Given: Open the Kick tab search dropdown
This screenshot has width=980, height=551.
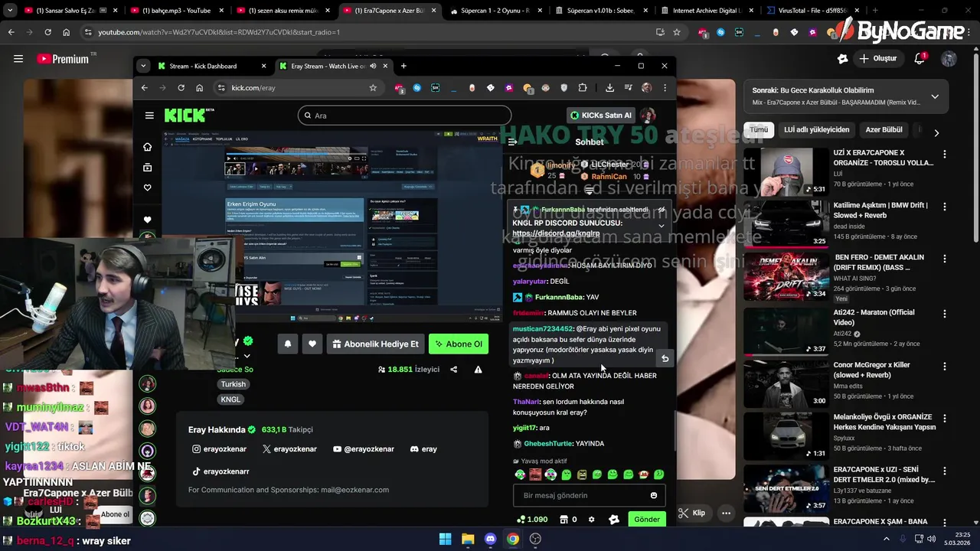Looking at the screenshot, I should 143,66.
